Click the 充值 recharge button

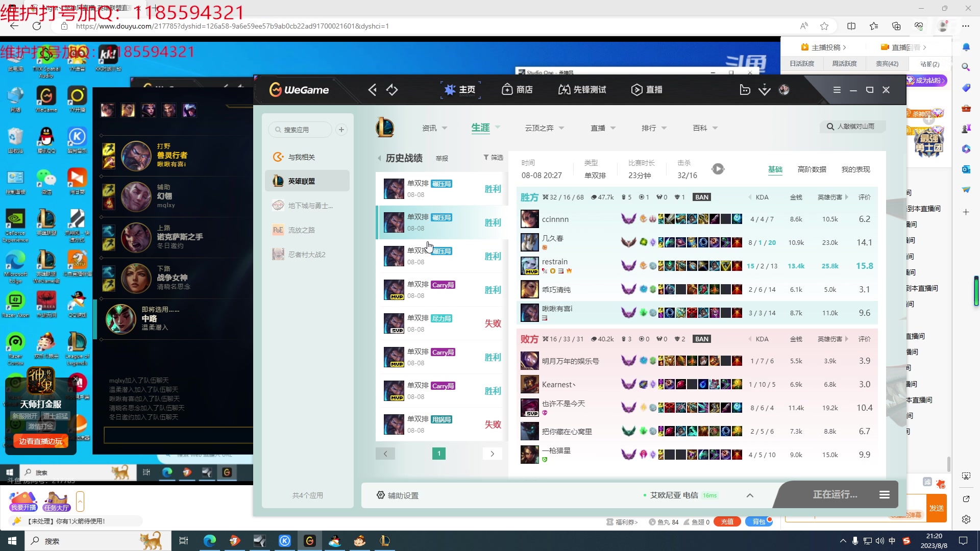tap(727, 521)
